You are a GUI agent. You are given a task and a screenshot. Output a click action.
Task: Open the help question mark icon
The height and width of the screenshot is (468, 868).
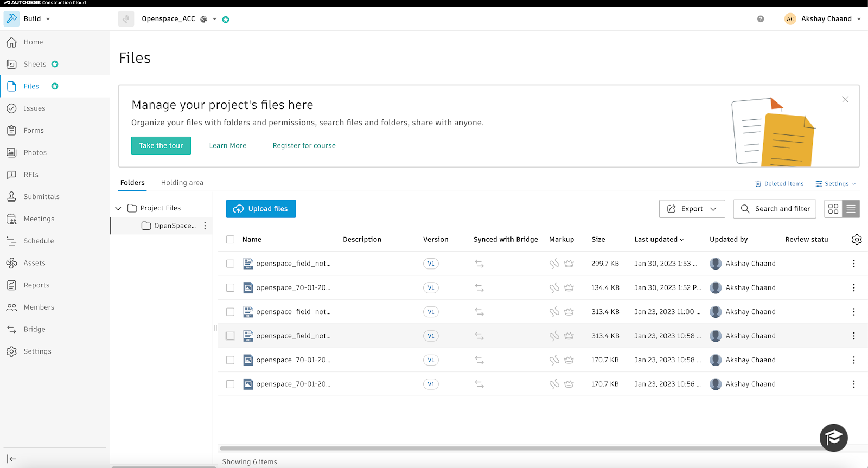pos(761,19)
